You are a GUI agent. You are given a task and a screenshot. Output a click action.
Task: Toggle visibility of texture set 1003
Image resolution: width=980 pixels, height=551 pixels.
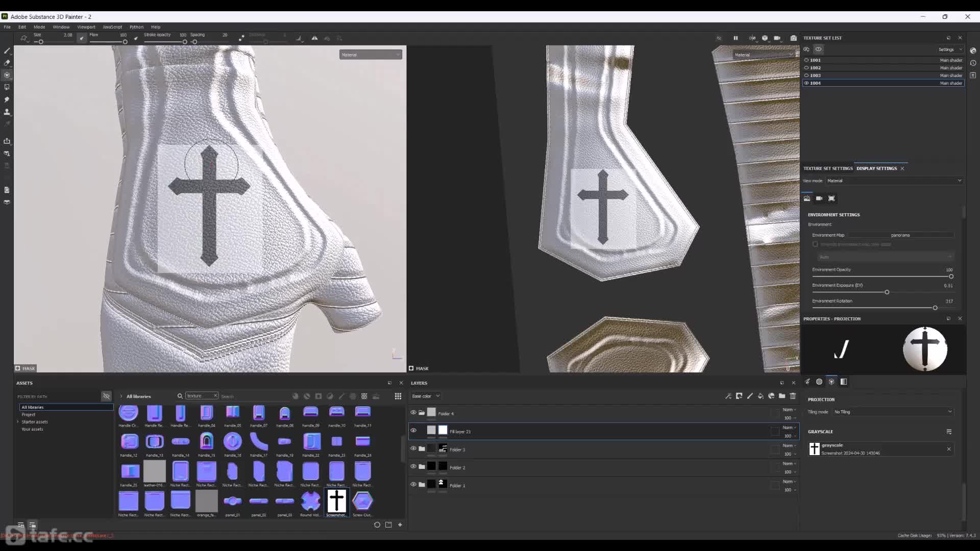pyautogui.click(x=806, y=76)
